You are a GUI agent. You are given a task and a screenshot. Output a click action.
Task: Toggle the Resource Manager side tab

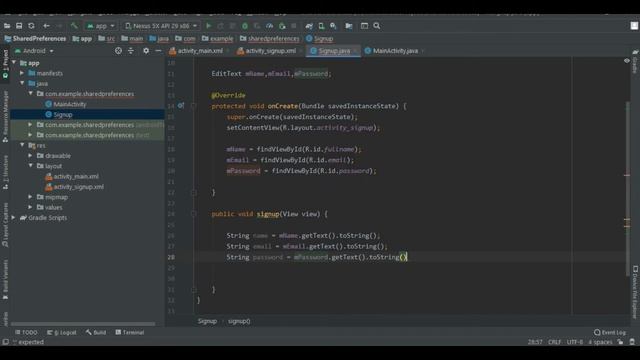[x=5, y=117]
